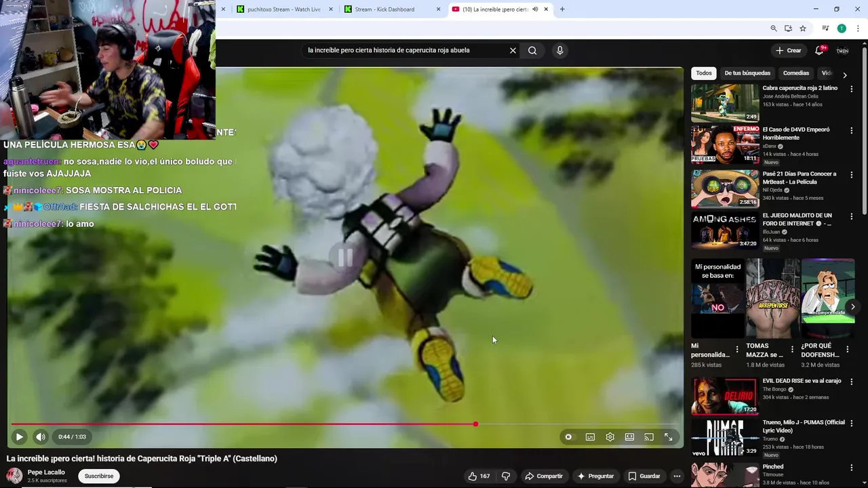
Task: Cast video with the Chromecast icon
Action: pos(649,437)
